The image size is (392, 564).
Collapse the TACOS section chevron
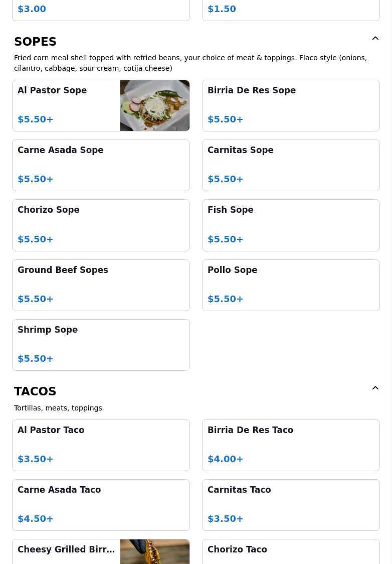coord(375,388)
